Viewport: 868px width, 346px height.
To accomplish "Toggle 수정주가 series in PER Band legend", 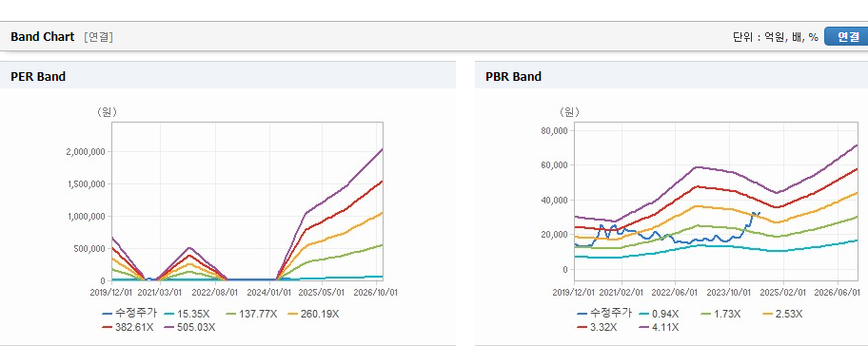I will tap(129, 314).
